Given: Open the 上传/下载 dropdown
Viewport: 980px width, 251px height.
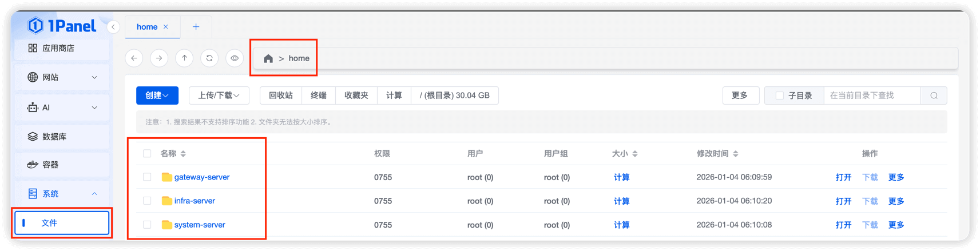Looking at the screenshot, I should pos(219,95).
